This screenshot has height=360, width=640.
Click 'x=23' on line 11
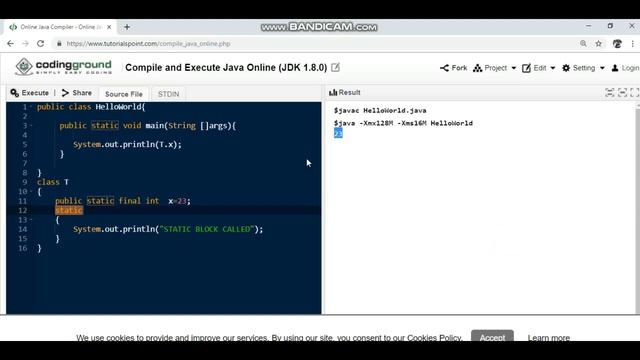tap(179, 201)
